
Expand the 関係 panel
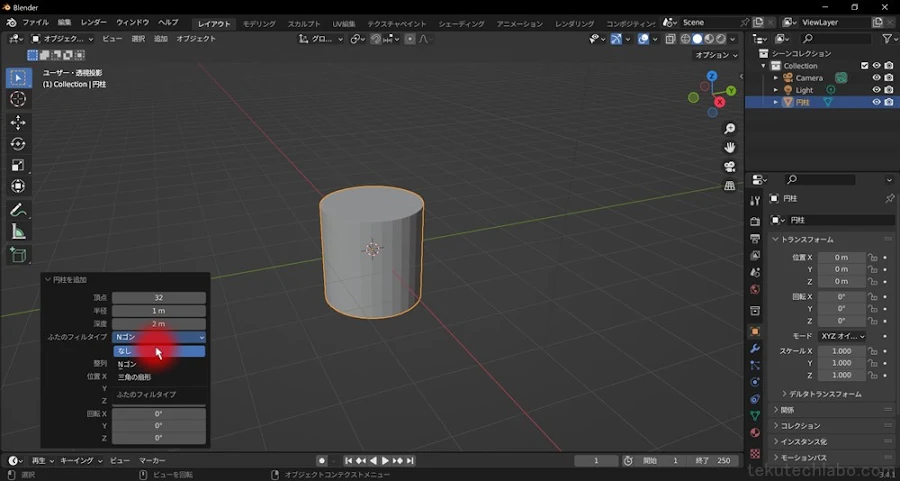[783, 410]
